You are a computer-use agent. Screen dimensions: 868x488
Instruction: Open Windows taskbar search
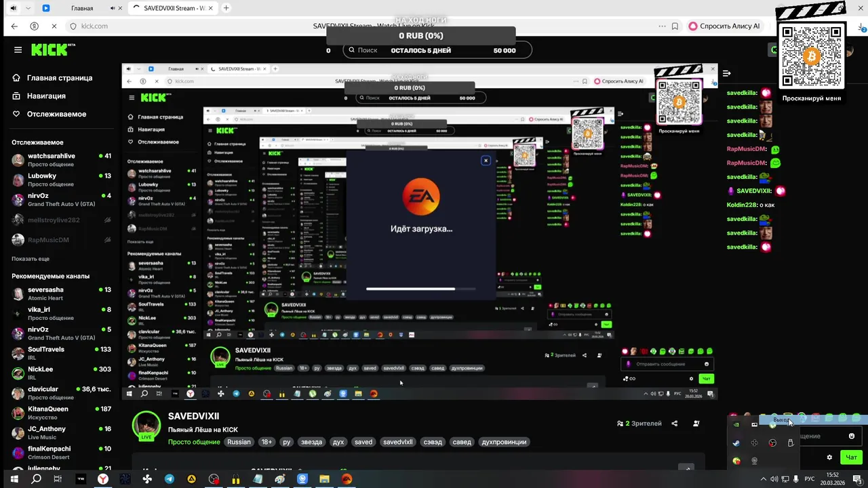click(x=37, y=479)
